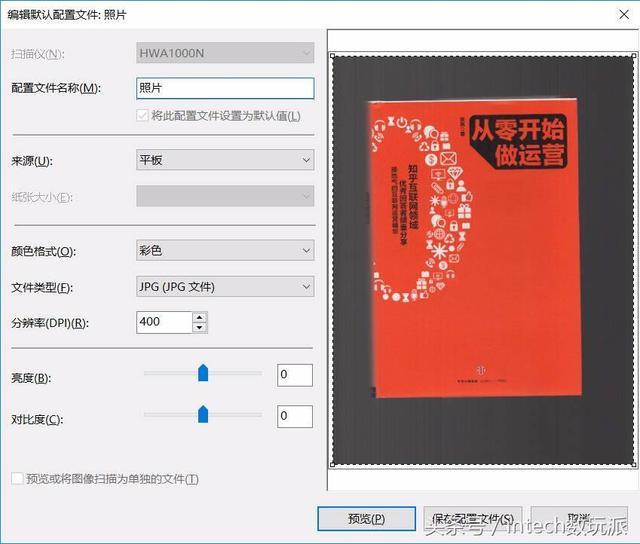Click the 预览(P) button
The image size is (640, 544).
(x=367, y=519)
